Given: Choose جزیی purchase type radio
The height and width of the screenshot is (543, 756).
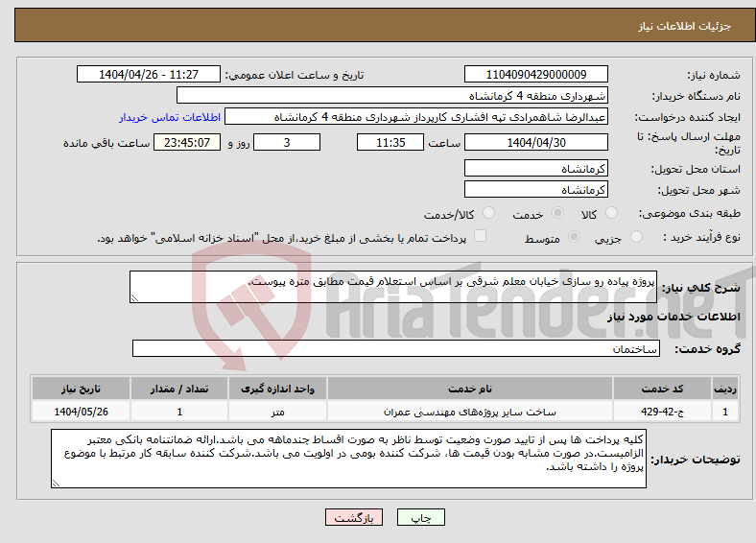Looking at the screenshot, I should 636,236.
